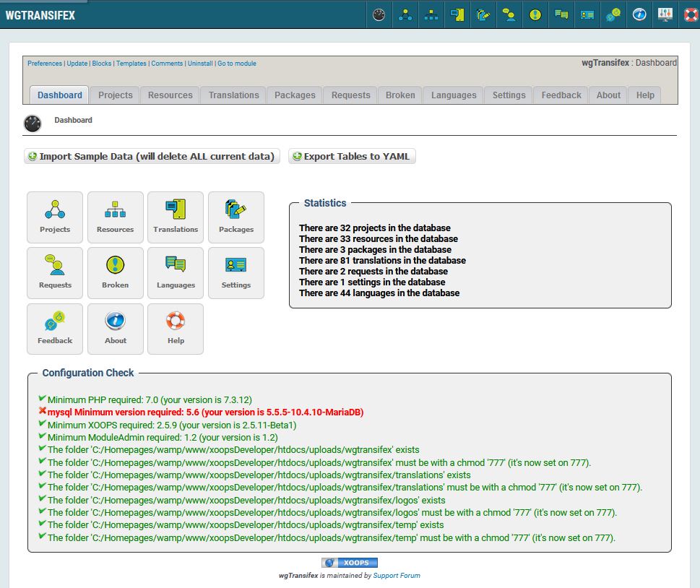Switch to the Projects tab
The width and height of the screenshot is (700, 588).
coord(116,95)
